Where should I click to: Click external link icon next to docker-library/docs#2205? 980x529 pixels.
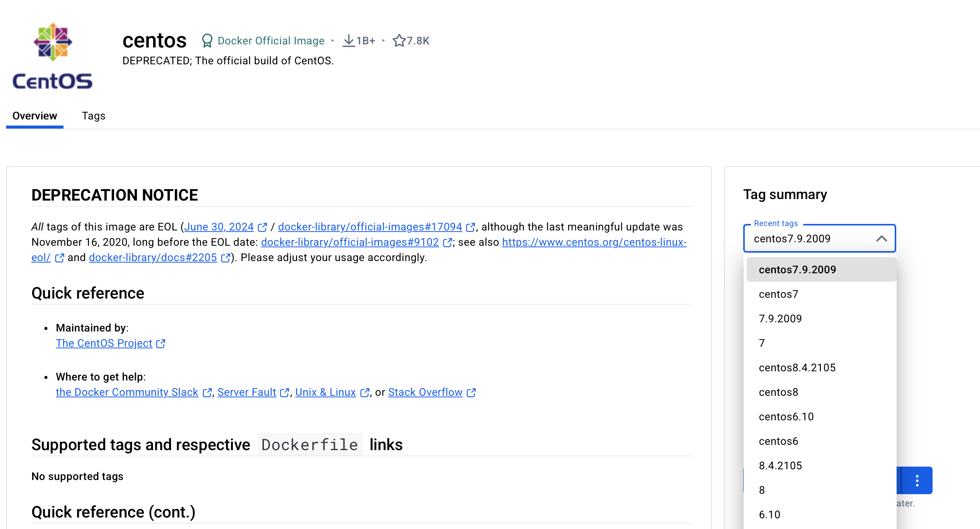226,258
